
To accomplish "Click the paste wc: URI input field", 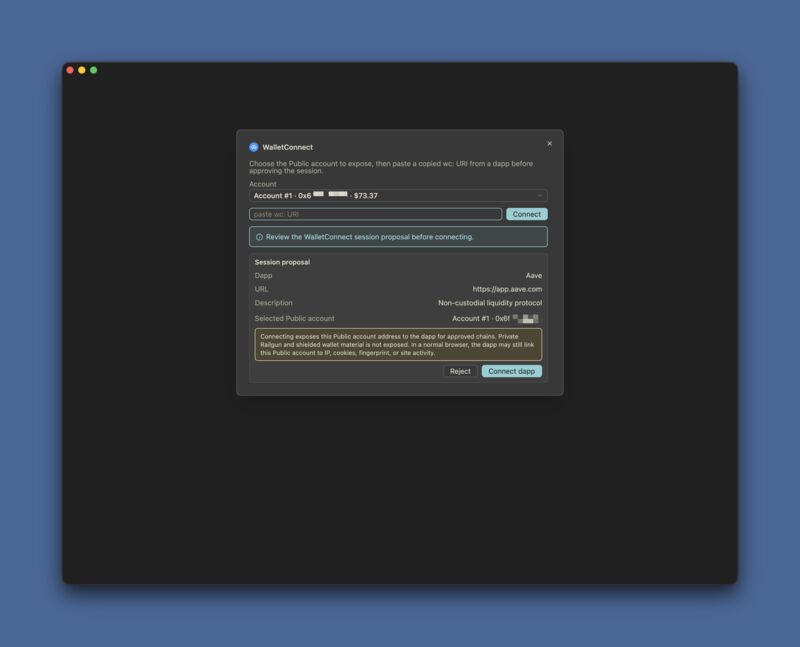I will point(375,214).
